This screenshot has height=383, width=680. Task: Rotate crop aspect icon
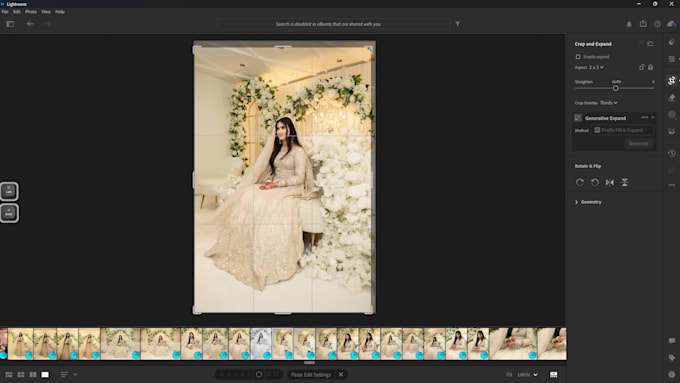642,67
